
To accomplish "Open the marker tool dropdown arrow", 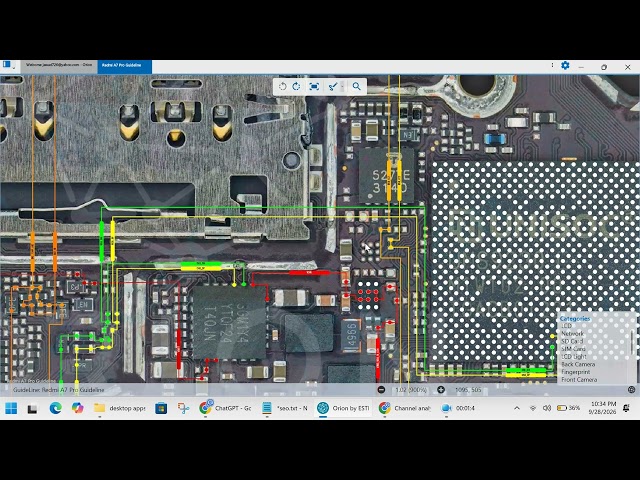I will click(x=342, y=87).
